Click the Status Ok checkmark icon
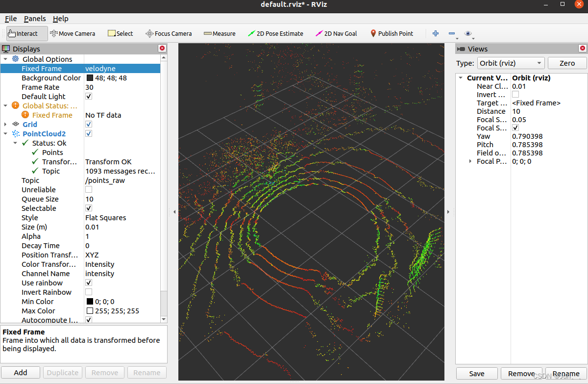Image resolution: width=588 pixels, height=384 pixels. point(25,143)
